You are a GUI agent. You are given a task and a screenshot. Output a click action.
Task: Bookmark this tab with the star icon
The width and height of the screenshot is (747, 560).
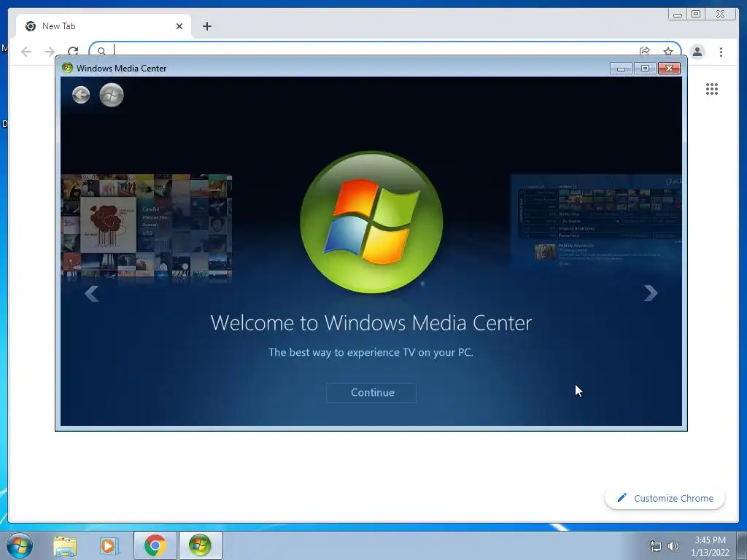[x=668, y=51]
